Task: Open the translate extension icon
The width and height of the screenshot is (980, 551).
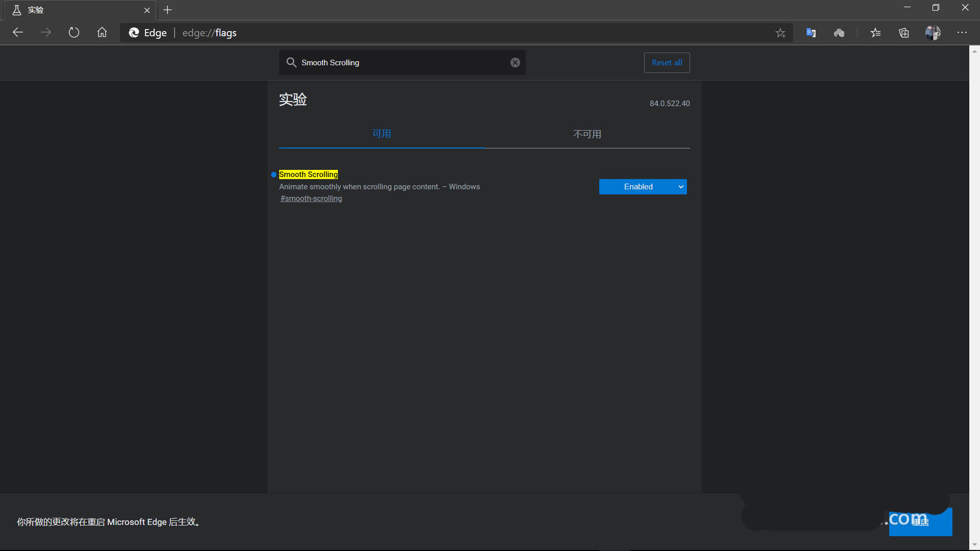Action: 811,33
